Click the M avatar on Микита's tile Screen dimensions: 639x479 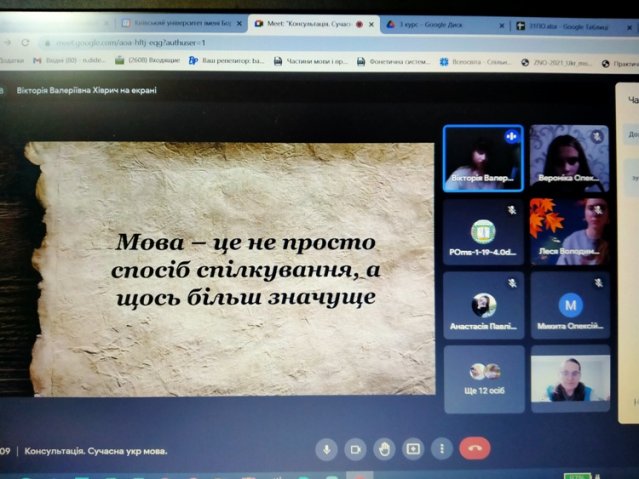pyautogui.click(x=571, y=305)
